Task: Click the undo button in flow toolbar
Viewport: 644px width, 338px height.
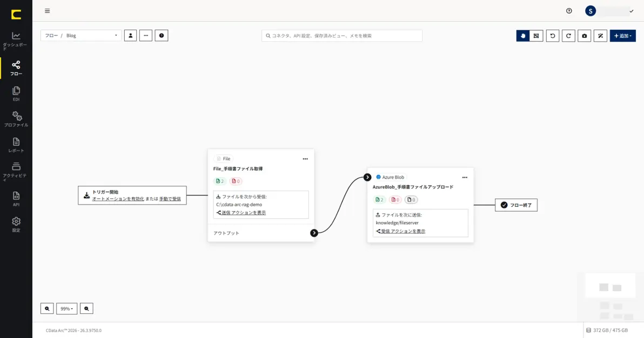Action: 552,36
